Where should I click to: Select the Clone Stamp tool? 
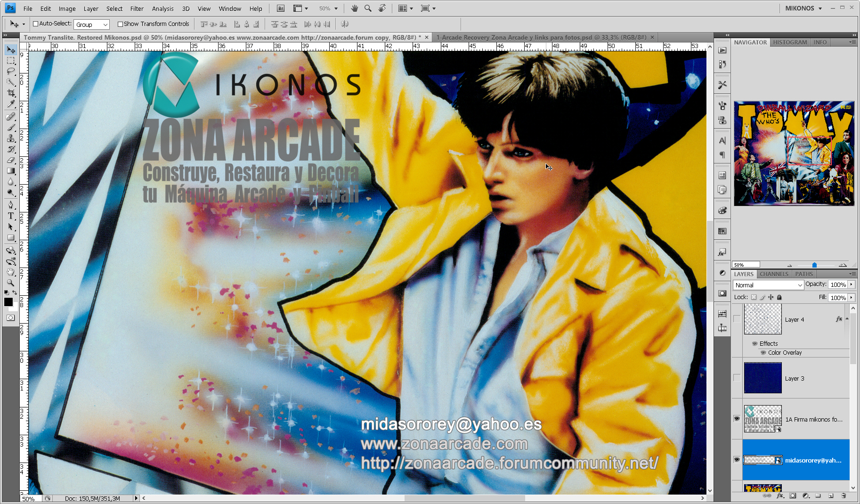point(10,138)
